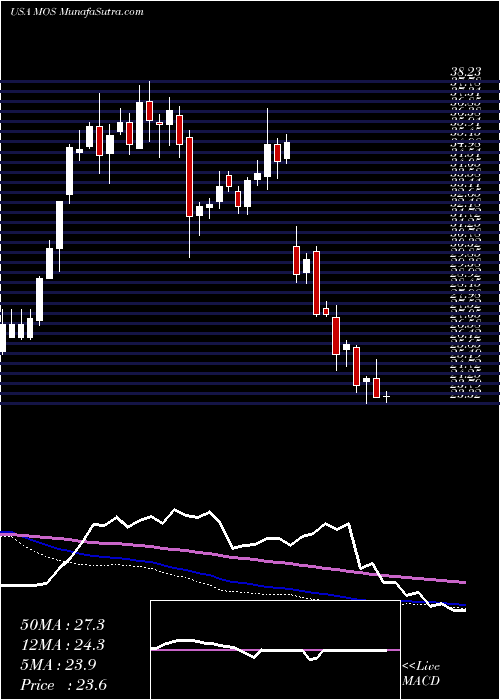
Task: Click the 38.23 top price label
Action: tap(467, 72)
